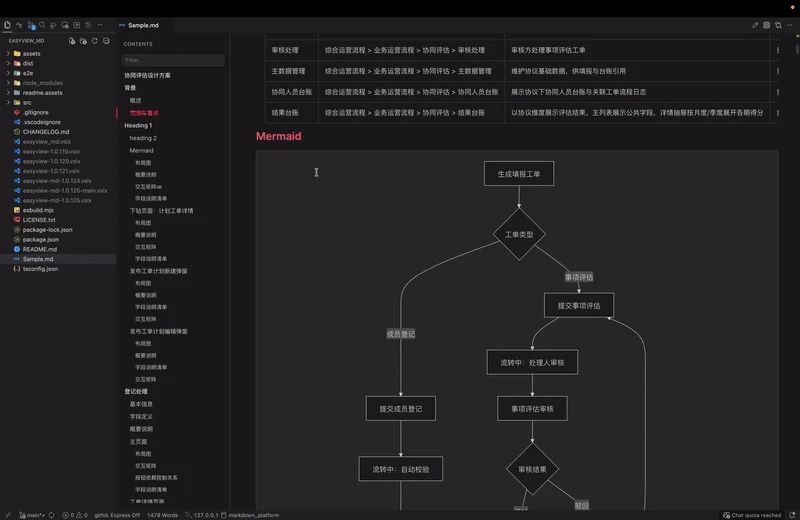Click the 生成填报工单 flowchart node

(519, 174)
